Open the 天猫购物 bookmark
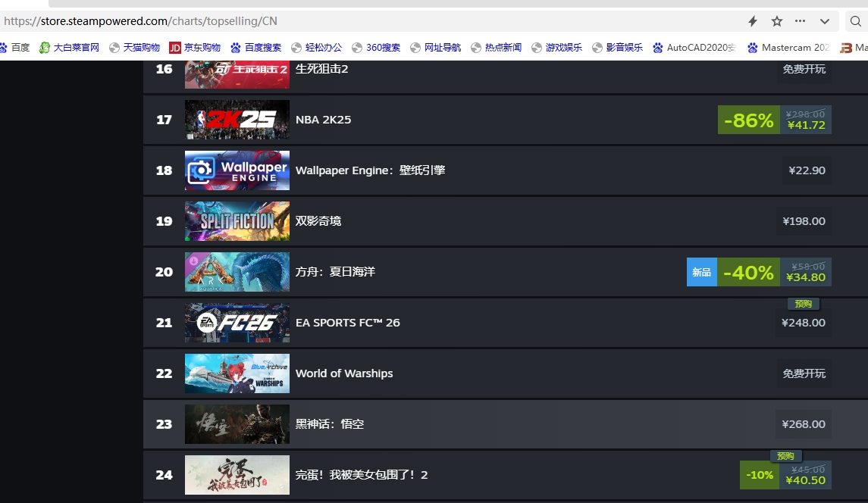This screenshot has height=503, width=868. [134, 48]
